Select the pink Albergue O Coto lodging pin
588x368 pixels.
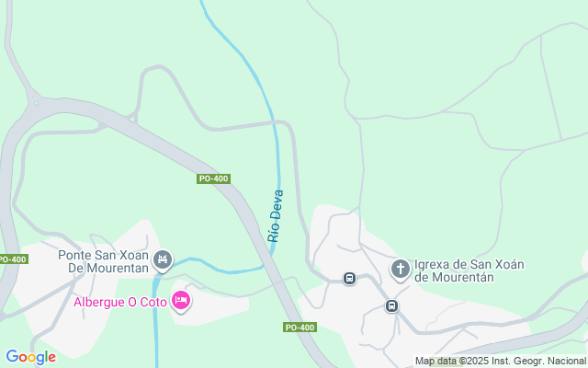click(x=181, y=301)
